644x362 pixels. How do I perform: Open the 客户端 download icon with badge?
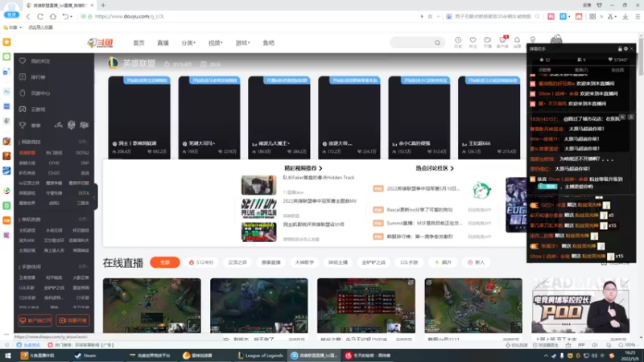(502, 42)
